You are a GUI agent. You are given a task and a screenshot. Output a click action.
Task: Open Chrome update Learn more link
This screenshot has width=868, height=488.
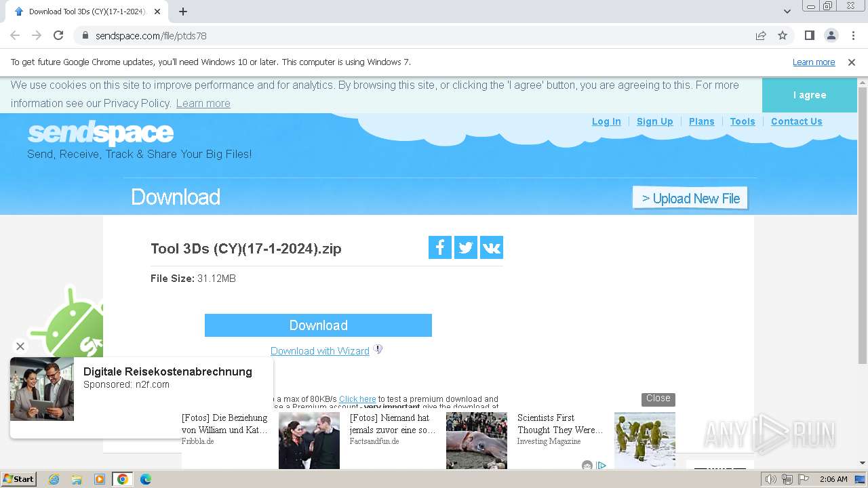pos(814,62)
